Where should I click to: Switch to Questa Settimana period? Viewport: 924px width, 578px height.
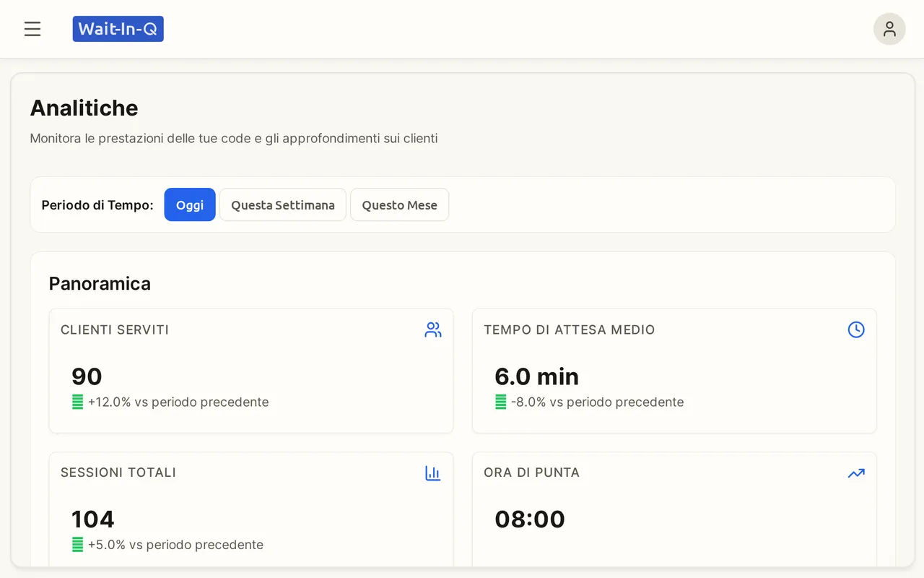click(x=283, y=205)
